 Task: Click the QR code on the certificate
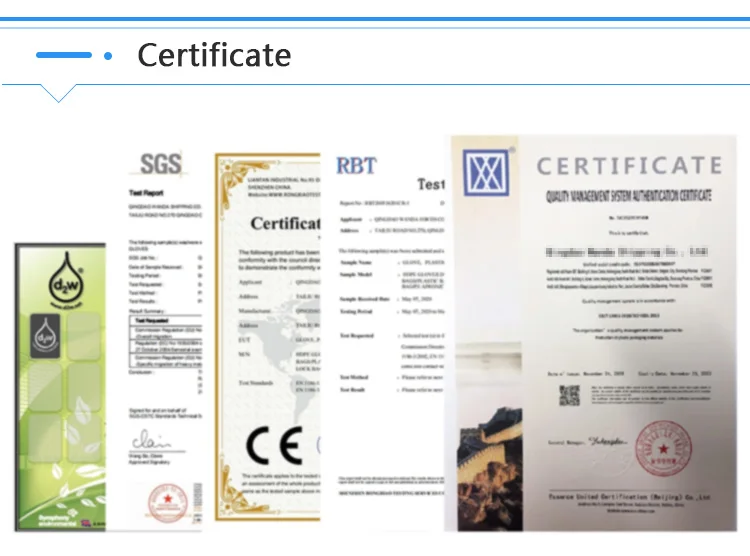point(569,395)
